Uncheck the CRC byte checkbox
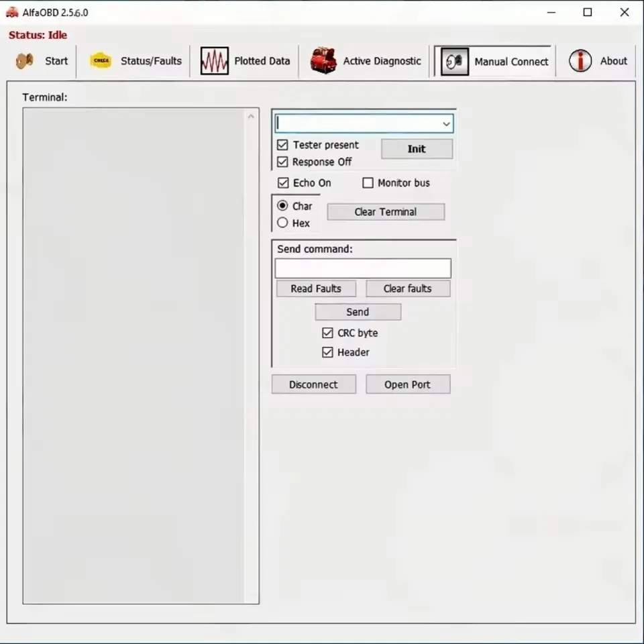 pyautogui.click(x=327, y=333)
